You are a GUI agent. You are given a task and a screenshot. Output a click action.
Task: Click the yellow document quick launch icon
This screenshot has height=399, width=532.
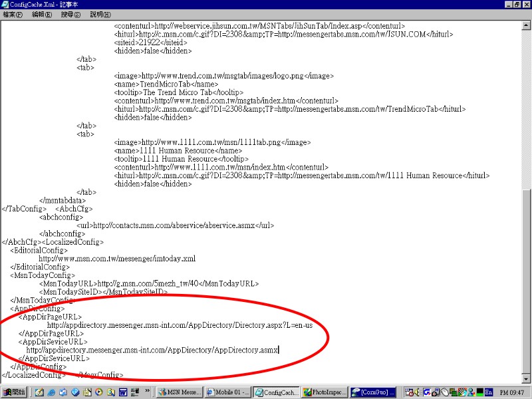(x=87, y=392)
